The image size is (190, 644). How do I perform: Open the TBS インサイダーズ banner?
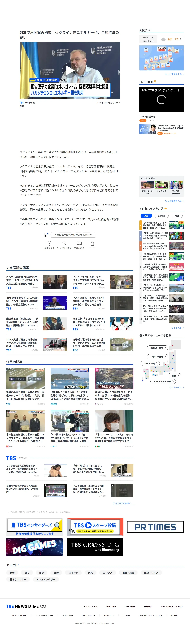[34, 527]
